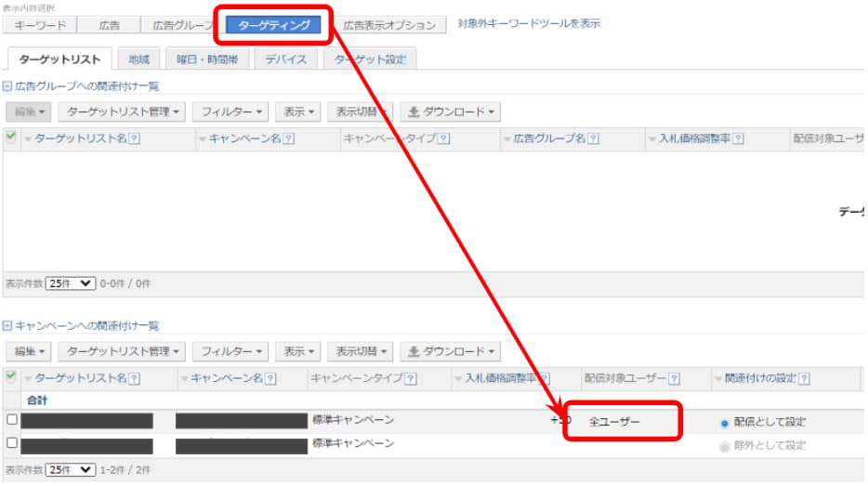The width and height of the screenshot is (868, 486).
Task: Click the ターゲティング button at the top
Action: click(x=274, y=25)
